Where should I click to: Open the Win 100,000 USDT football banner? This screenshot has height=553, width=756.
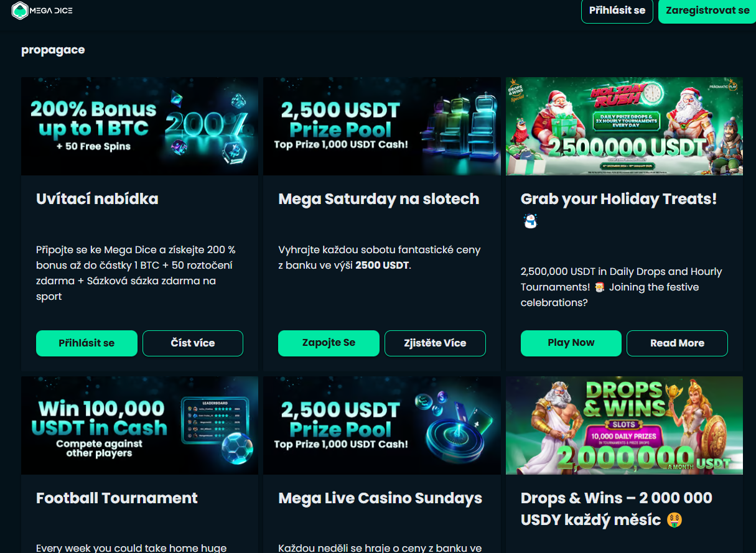click(x=139, y=425)
